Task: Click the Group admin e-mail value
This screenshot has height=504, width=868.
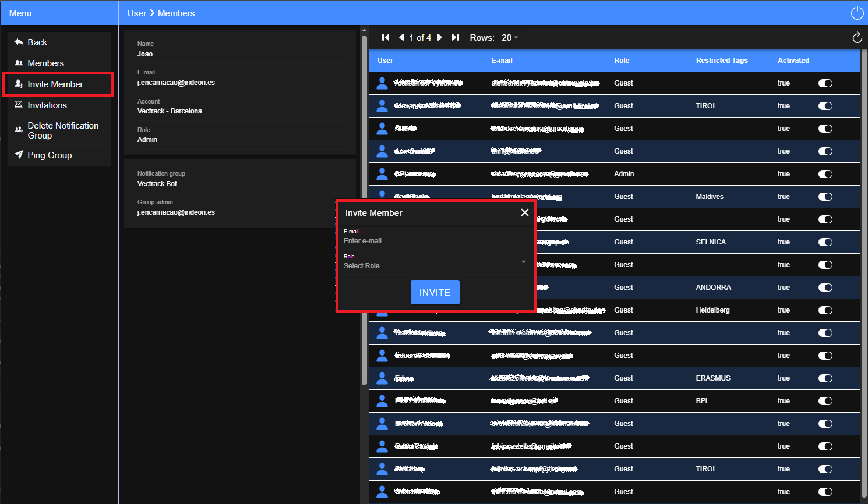Action: 176,212
